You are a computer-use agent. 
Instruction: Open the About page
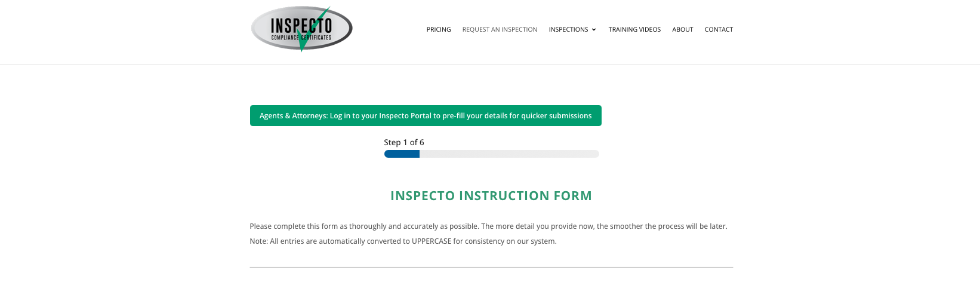[682, 29]
